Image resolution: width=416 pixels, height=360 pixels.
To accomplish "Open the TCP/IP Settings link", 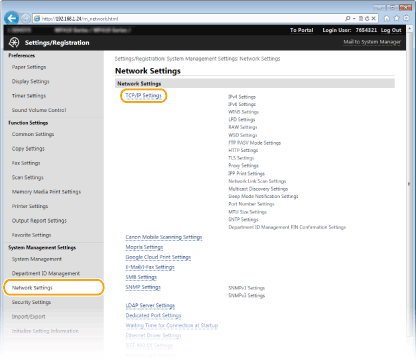I will (x=143, y=96).
